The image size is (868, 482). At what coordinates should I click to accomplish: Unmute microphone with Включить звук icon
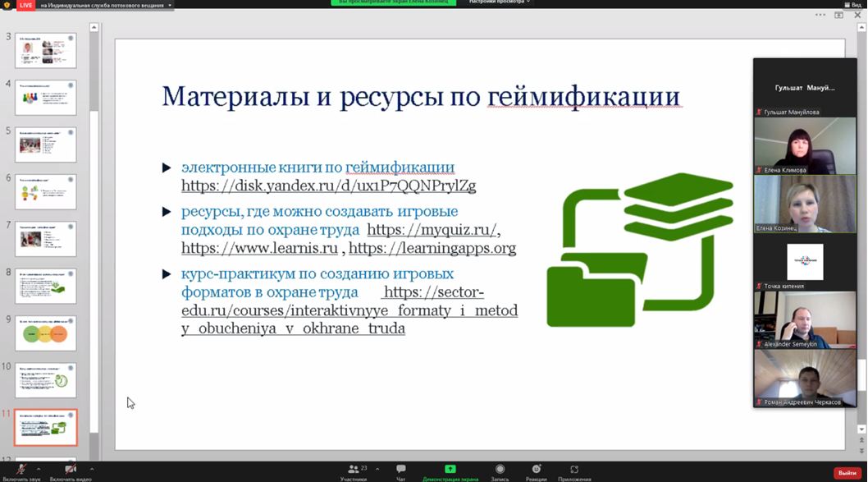click(21, 469)
